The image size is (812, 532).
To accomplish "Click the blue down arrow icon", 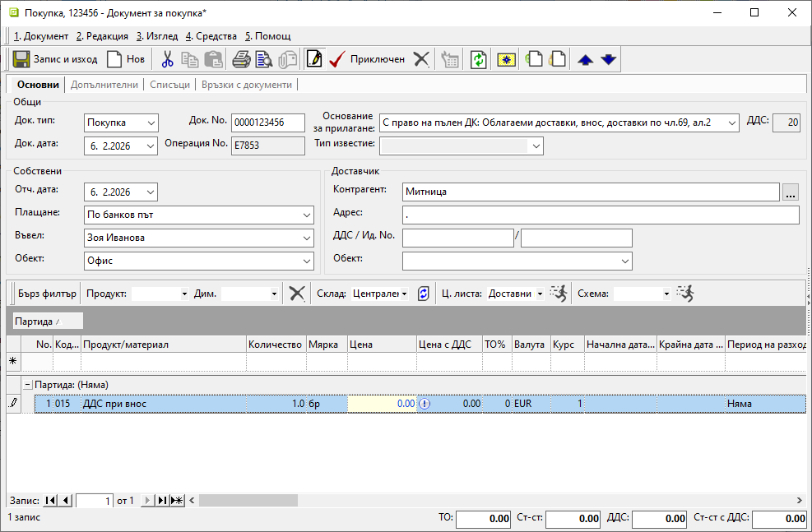I will [608, 59].
